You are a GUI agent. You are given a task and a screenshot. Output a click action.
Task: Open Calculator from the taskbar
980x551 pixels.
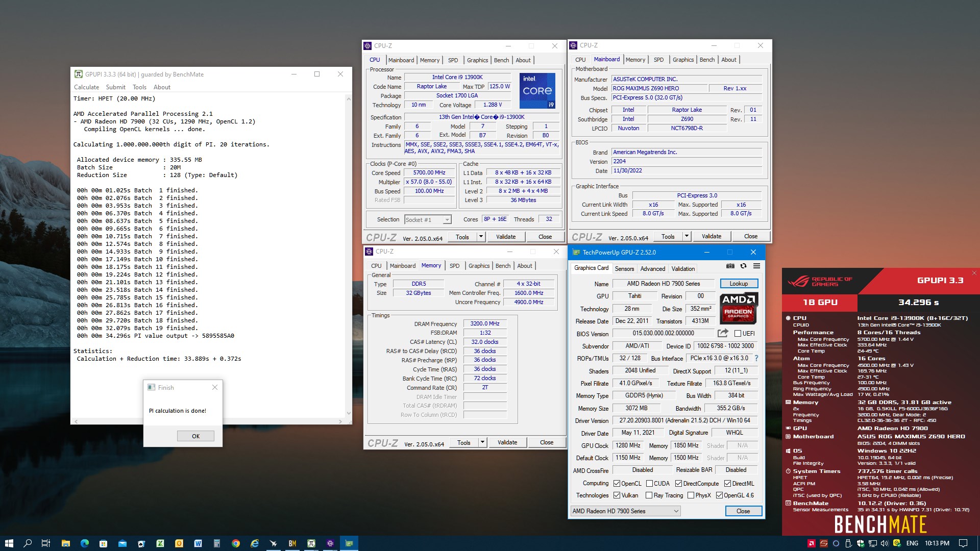tap(216, 543)
